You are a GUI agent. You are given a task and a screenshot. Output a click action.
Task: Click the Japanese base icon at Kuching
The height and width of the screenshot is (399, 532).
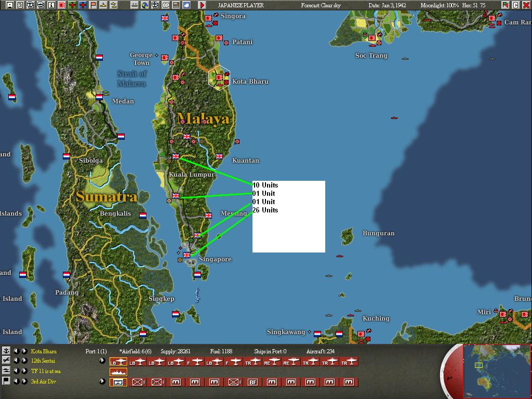click(361, 334)
